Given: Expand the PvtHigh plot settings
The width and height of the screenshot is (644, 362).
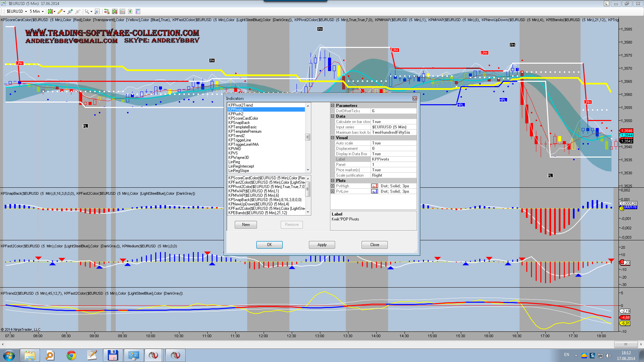Looking at the screenshot, I should pyautogui.click(x=333, y=186).
